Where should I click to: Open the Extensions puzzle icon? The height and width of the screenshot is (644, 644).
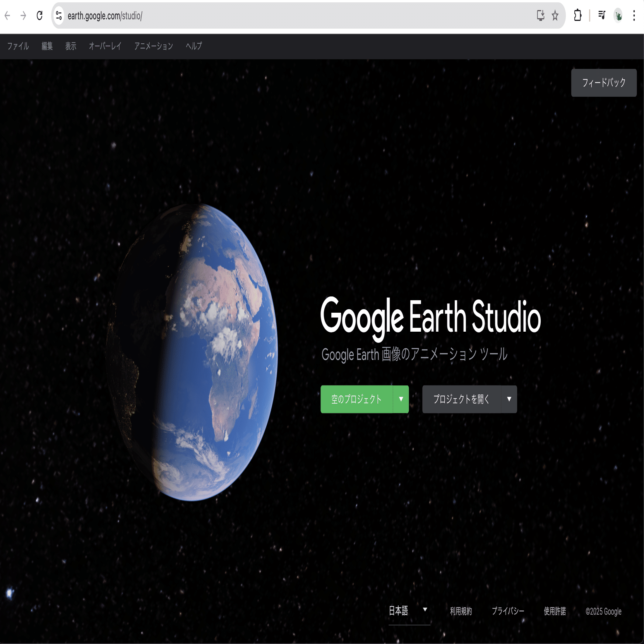(577, 15)
